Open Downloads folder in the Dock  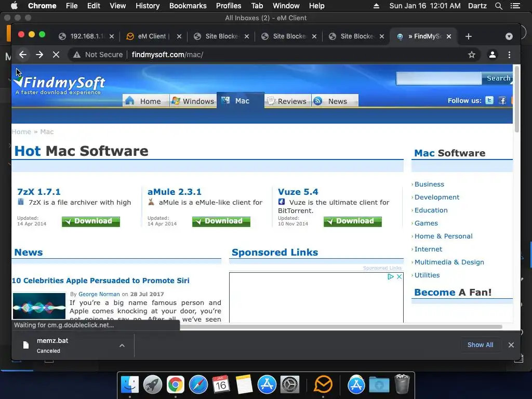[x=379, y=385]
